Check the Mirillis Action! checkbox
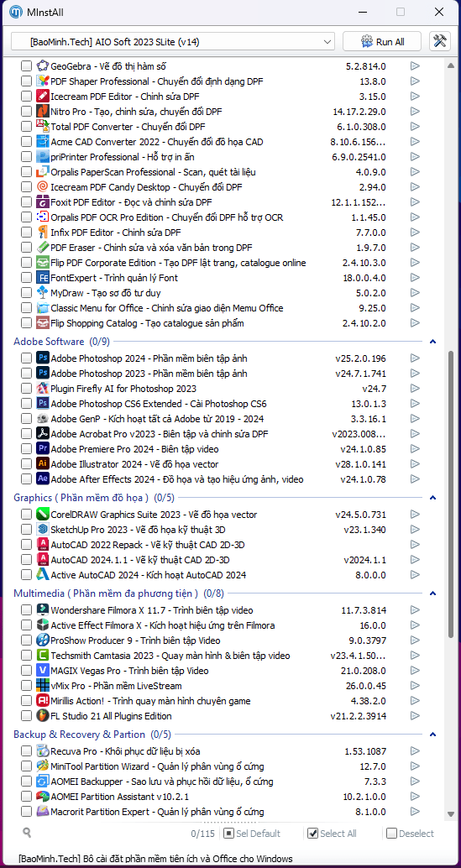This screenshot has height=868, width=461. (27, 701)
